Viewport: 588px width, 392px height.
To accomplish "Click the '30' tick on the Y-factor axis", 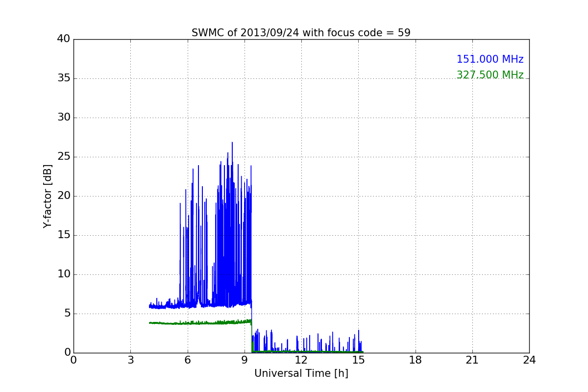I will [x=64, y=118].
